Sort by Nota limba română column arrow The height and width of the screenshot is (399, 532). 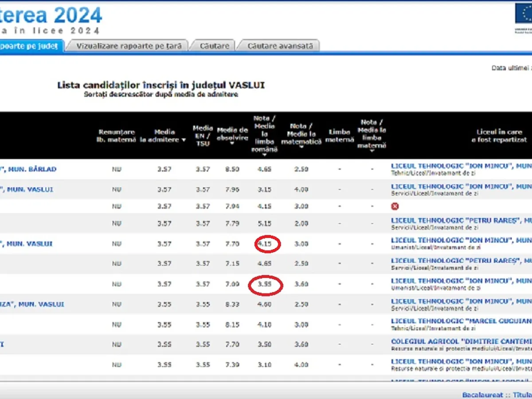point(264,155)
